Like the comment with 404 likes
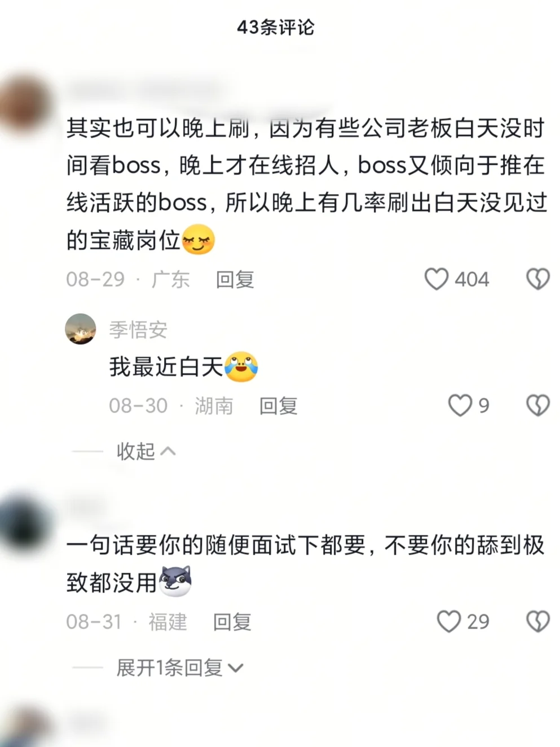Viewport: 560px width, 747px height. click(436, 279)
